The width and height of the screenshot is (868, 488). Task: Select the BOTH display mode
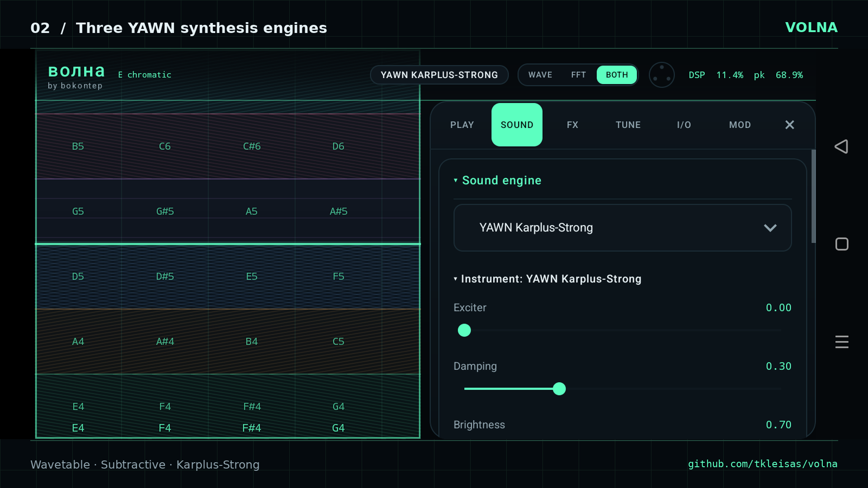(617, 75)
